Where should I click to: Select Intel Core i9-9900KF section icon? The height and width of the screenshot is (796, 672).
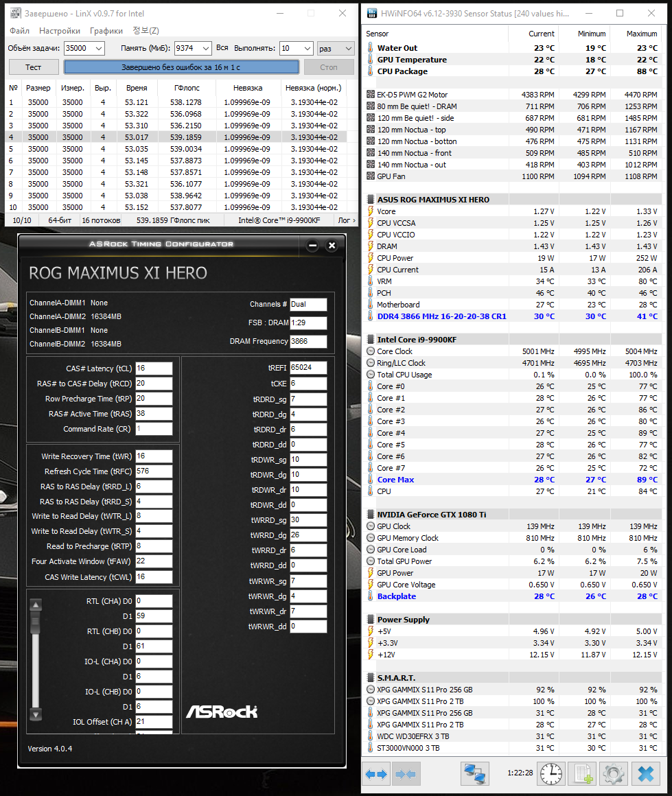(371, 340)
